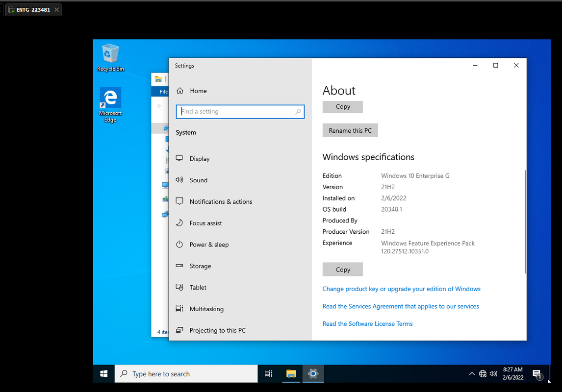Image resolution: width=562 pixels, height=392 pixels.
Task: Click the File tab in File Explorer
Action: [x=164, y=92]
